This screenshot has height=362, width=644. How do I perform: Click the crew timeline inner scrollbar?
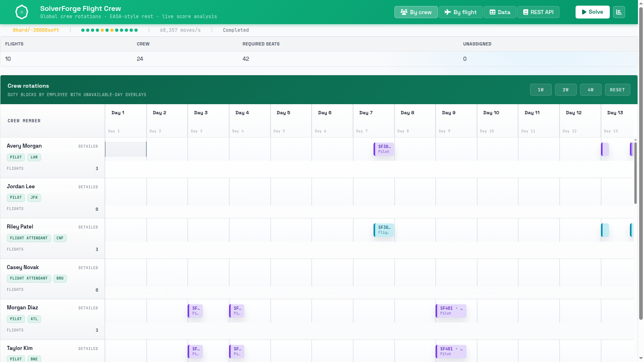pyautogui.click(x=636, y=173)
